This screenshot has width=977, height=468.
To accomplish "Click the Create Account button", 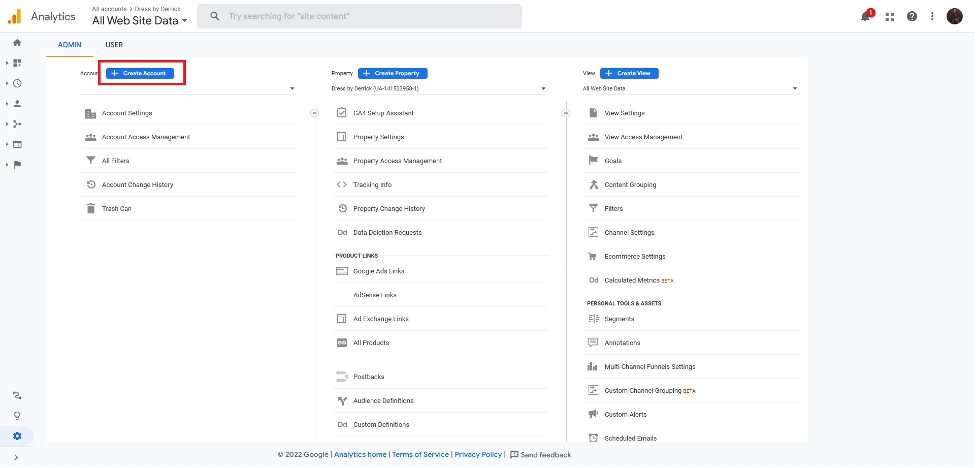I will click(140, 74).
